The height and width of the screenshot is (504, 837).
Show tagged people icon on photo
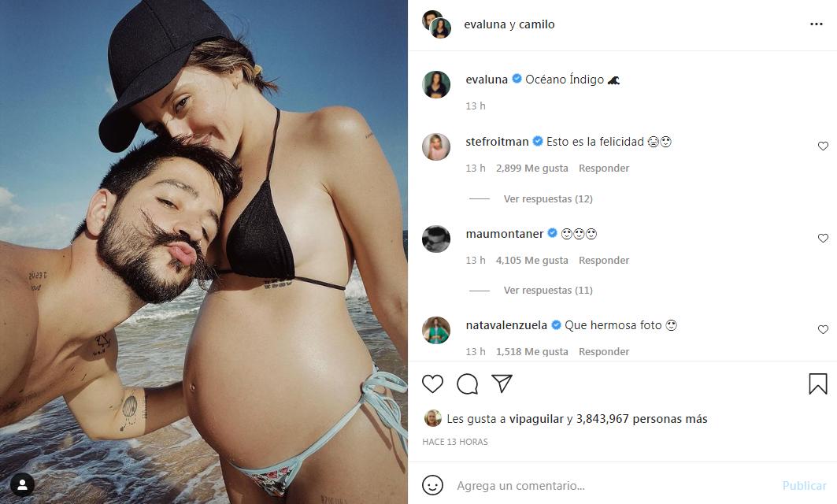pos(22,485)
